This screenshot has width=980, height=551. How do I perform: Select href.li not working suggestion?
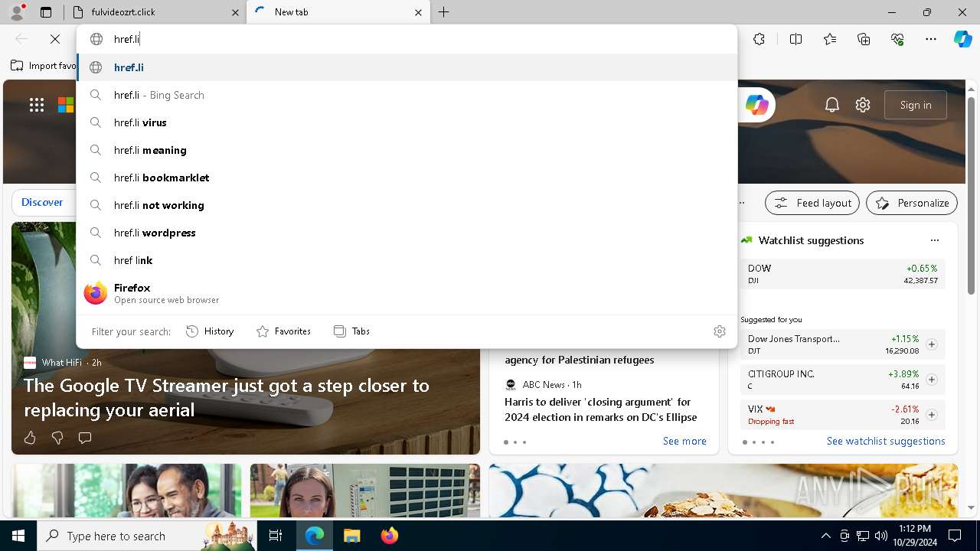point(407,205)
